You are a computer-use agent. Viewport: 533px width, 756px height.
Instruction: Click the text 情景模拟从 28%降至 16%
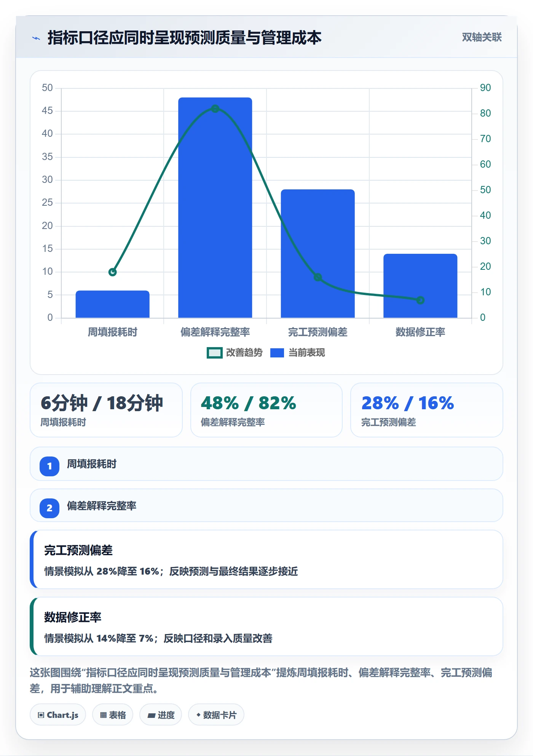(x=101, y=572)
